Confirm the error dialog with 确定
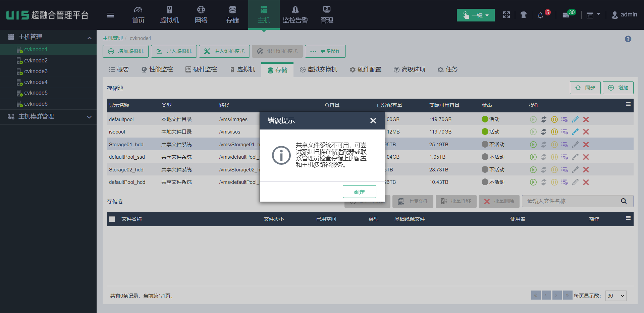Screen dimensions: 644x313 359,192
